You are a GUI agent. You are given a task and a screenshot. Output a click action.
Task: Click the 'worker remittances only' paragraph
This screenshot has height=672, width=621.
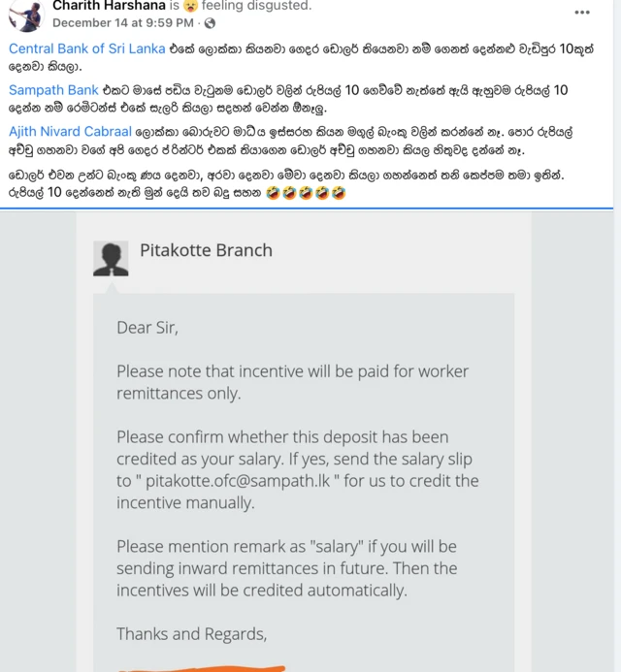click(x=292, y=382)
